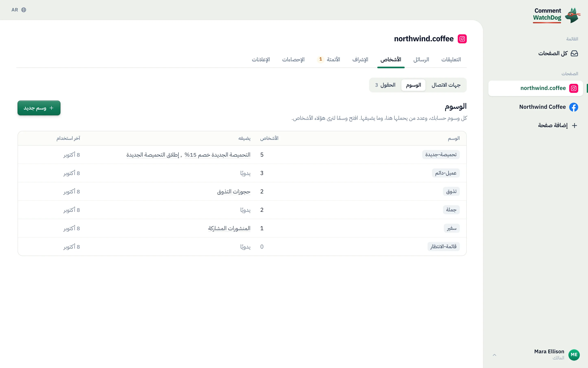The height and width of the screenshot is (368, 588).
Task: Select the الأشخاص tab
Action: 391,59
